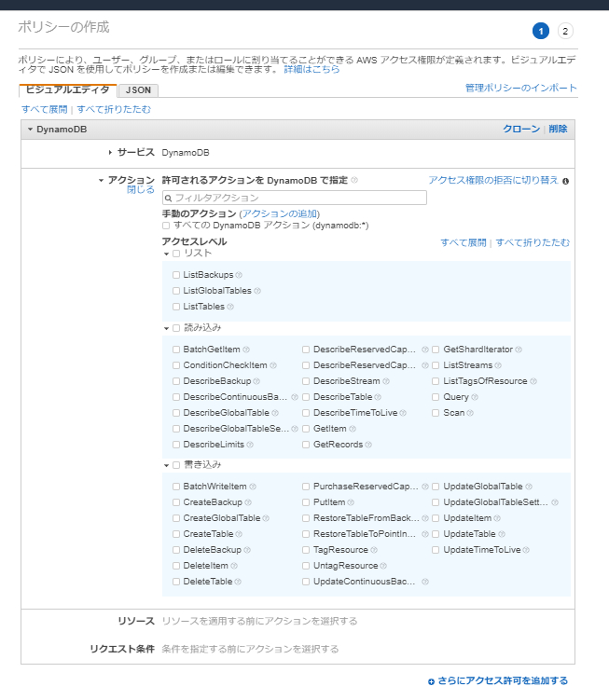The height and width of the screenshot is (700, 609).
Task: Click the help icon next to ListTables
Action: point(230,307)
